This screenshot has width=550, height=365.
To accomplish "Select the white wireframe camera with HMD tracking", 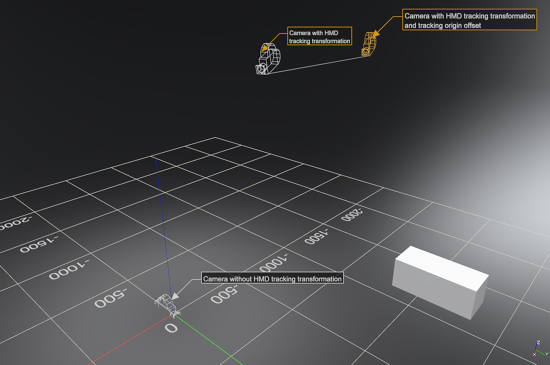I will pos(268,59).
